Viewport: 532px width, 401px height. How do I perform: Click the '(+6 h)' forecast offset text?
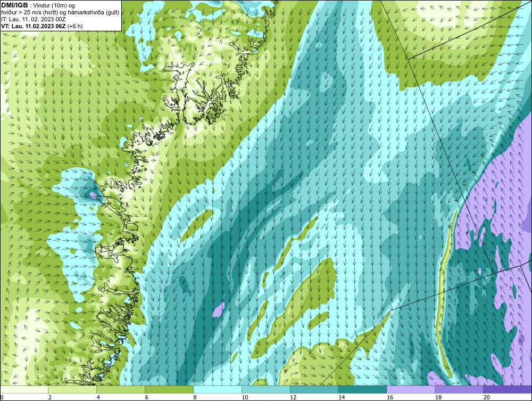(75, 26)
